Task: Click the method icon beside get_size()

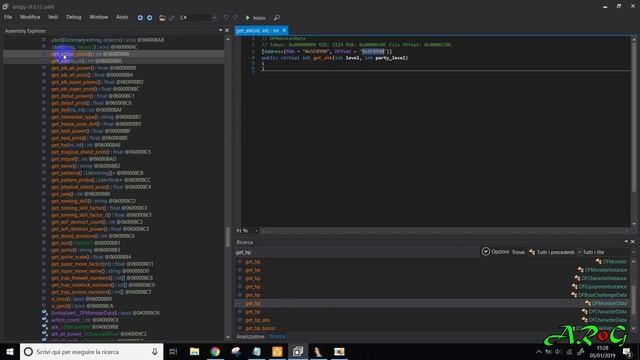Action: click(x=44, y=243)
